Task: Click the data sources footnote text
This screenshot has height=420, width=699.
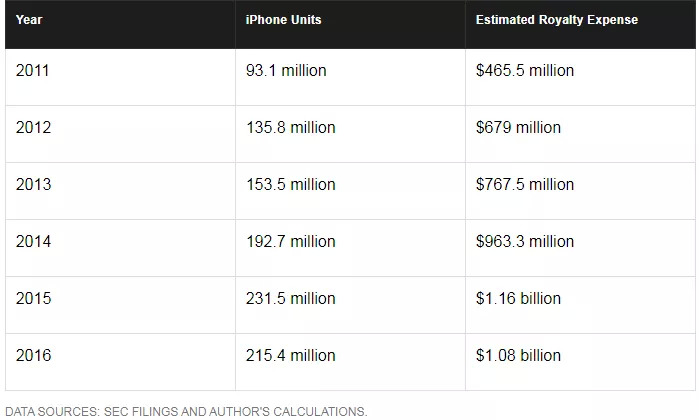Action: tap(186, 411)
